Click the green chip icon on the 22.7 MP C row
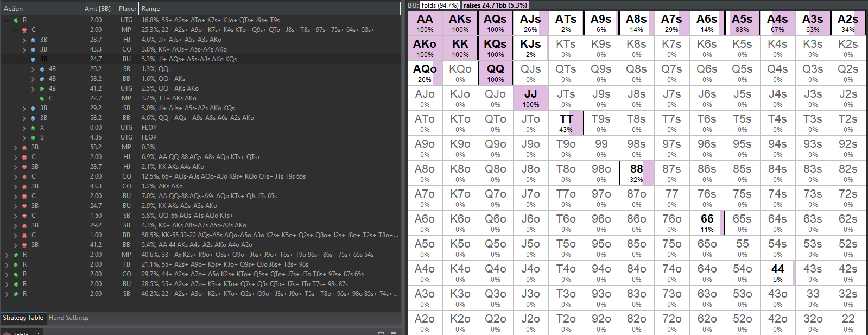The width and height of the screenshot is (868, 335). tap(42, 98)
